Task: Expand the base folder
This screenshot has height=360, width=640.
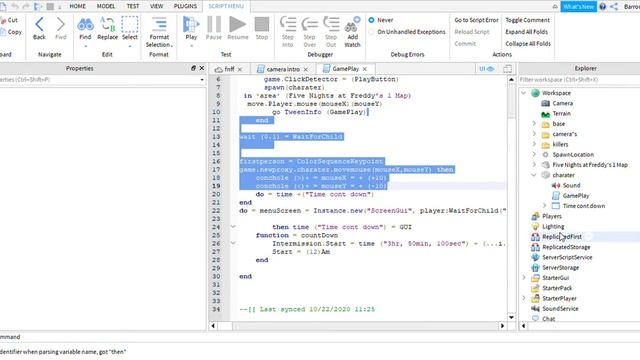Action: pyautogui.click(x=534, y=124)
